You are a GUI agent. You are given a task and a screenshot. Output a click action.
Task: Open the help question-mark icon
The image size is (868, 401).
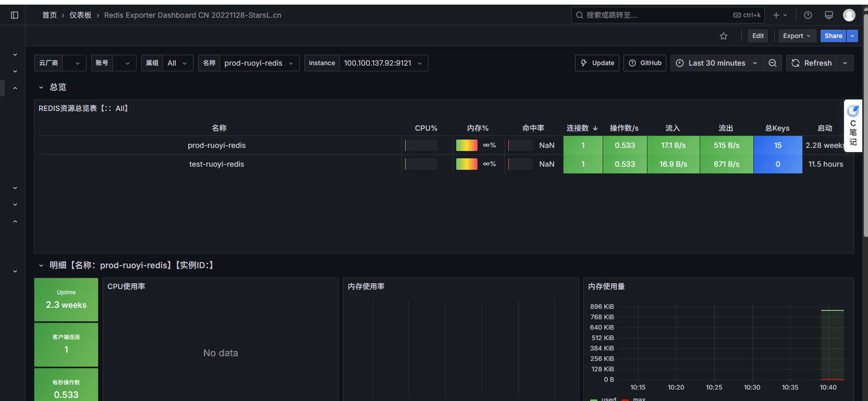point(808,15)
